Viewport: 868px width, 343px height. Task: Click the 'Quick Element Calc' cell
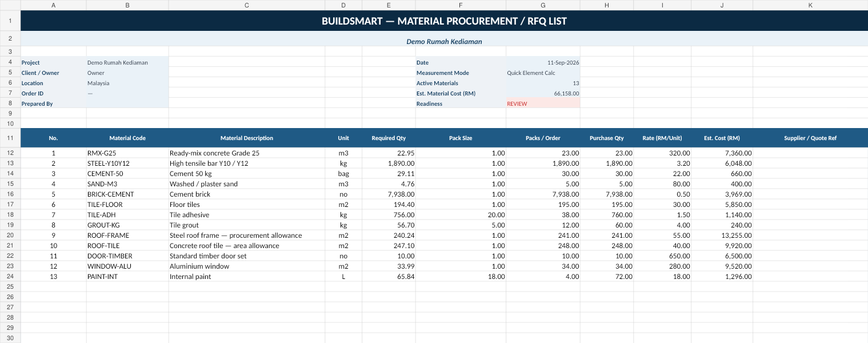(543, 73)
